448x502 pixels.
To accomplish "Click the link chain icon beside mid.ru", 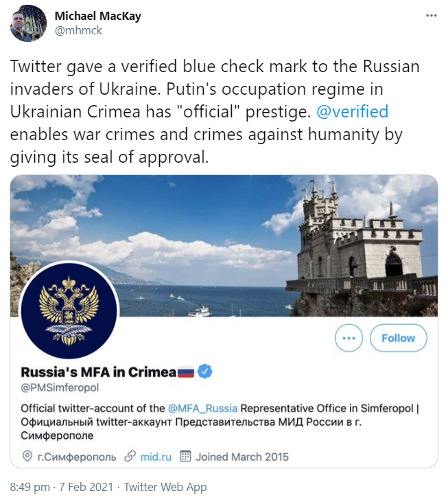I will (129, 456).
